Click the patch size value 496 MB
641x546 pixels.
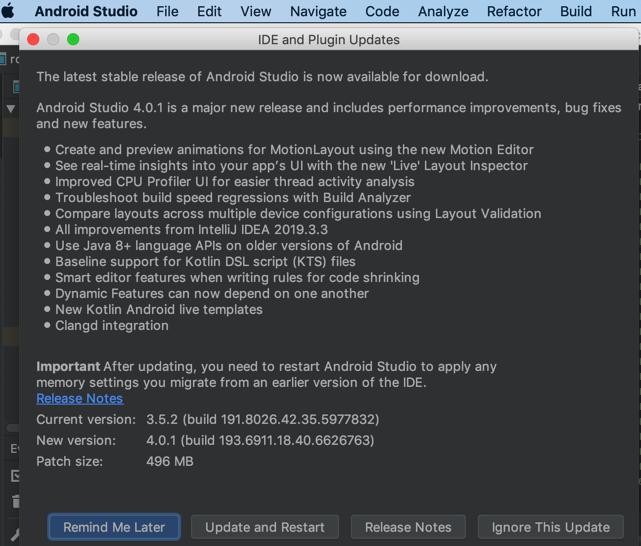tap(170, 461)
